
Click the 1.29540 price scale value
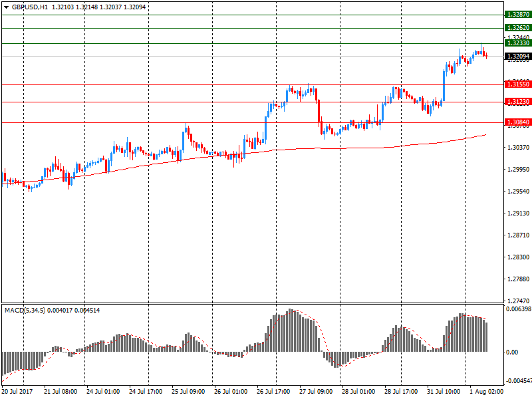tap(518, 192)
